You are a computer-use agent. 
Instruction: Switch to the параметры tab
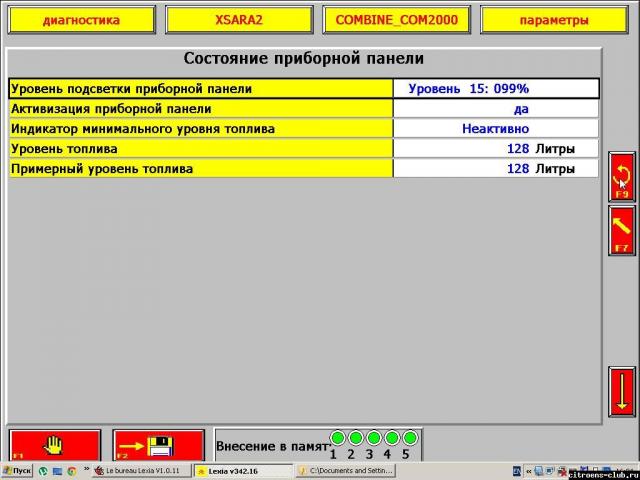pyautogui.click(x=553, y=20)
